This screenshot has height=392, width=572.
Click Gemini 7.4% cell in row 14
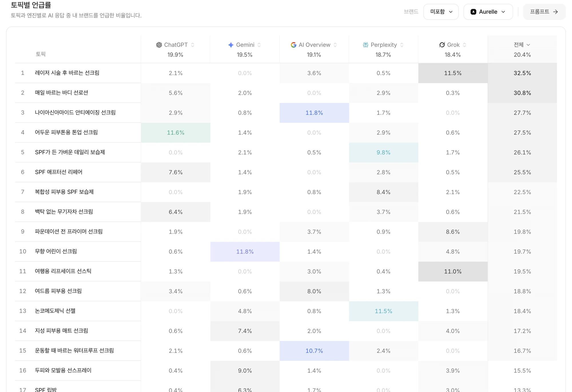245,331
